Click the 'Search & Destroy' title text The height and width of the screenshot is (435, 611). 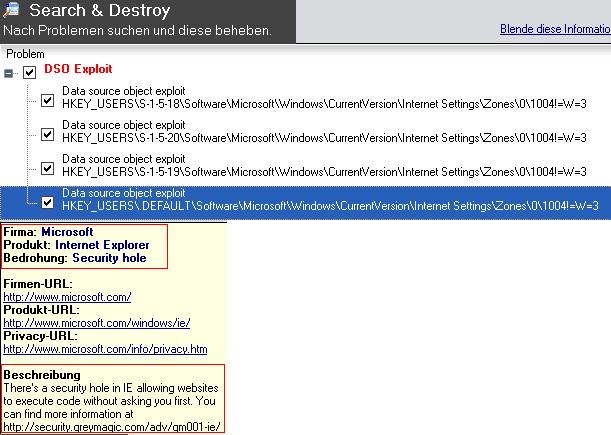100,10
